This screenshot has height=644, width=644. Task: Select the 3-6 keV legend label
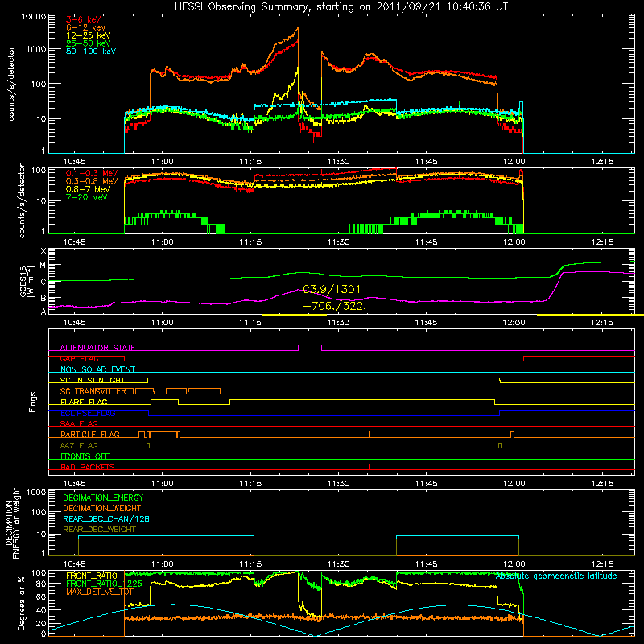(x=84, y=19)
